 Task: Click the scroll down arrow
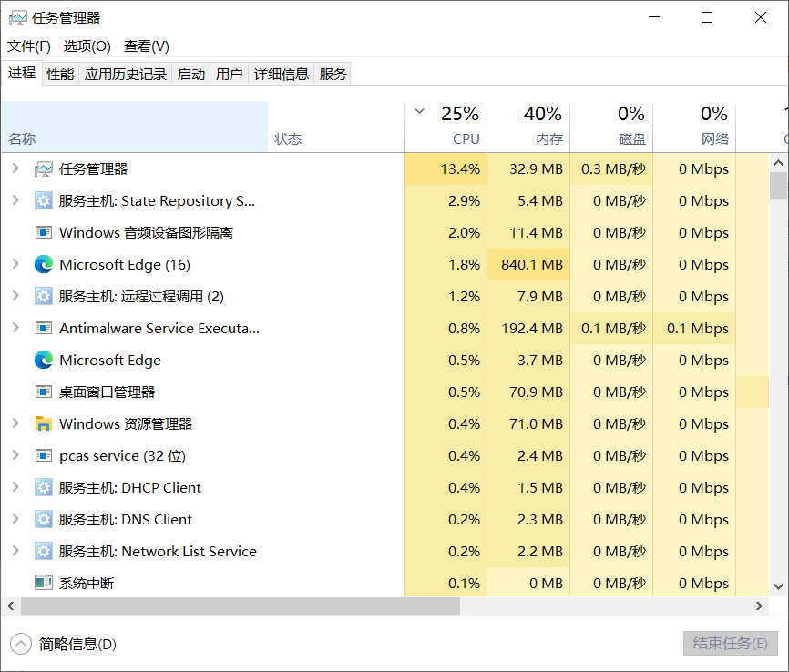(778, 586)
